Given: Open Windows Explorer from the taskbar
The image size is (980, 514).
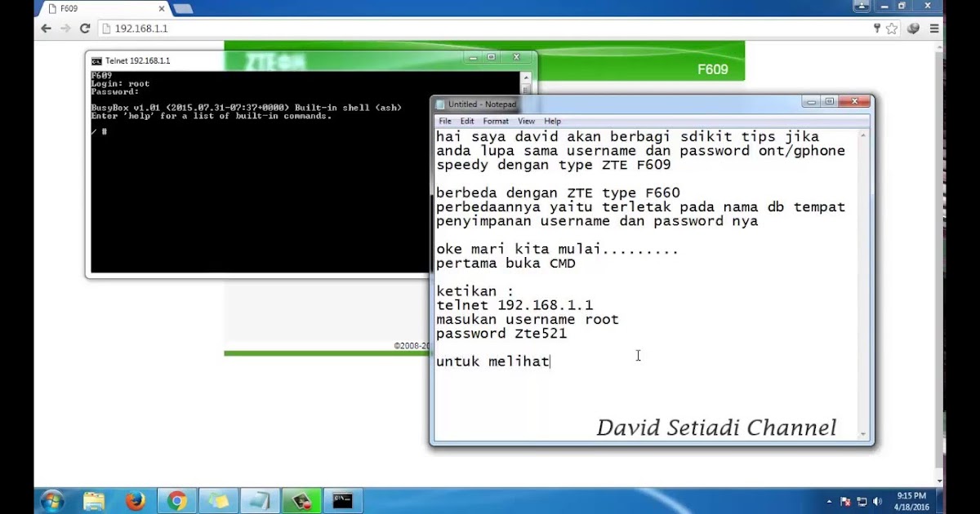Looking at the screenshot, I should tap(94, 501).
